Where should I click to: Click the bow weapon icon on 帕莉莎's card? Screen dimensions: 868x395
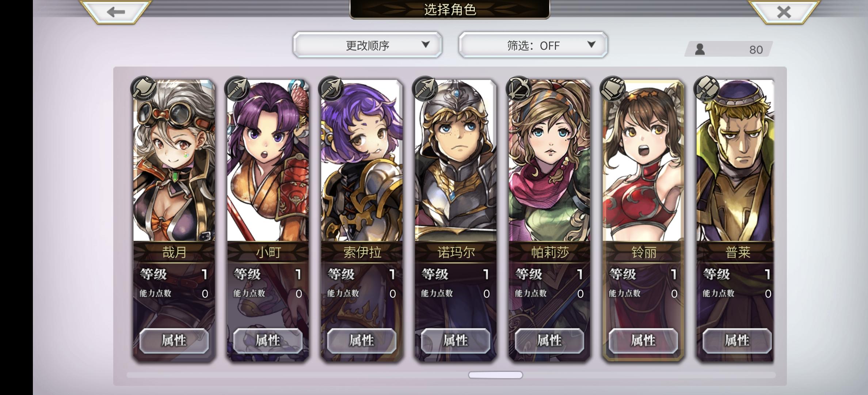pyautogui.click(x=519, y=88)
